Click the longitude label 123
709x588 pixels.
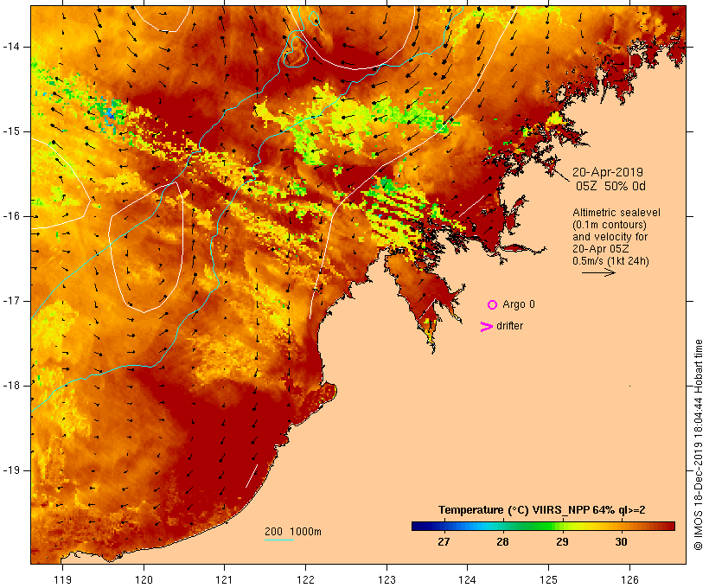point(386,580)
